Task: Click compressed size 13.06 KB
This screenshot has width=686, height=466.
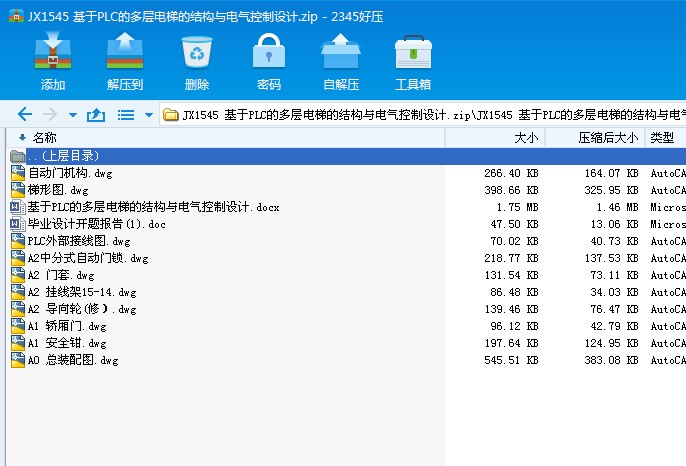Action: (614, 224)
